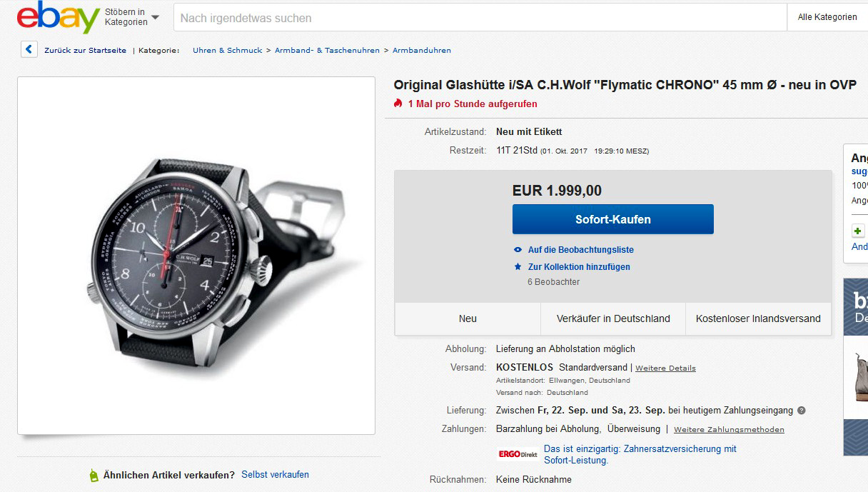The image size is (868, 492).
Task: Click the ERGO Direkt logo
Action: [x=518, y=454]
